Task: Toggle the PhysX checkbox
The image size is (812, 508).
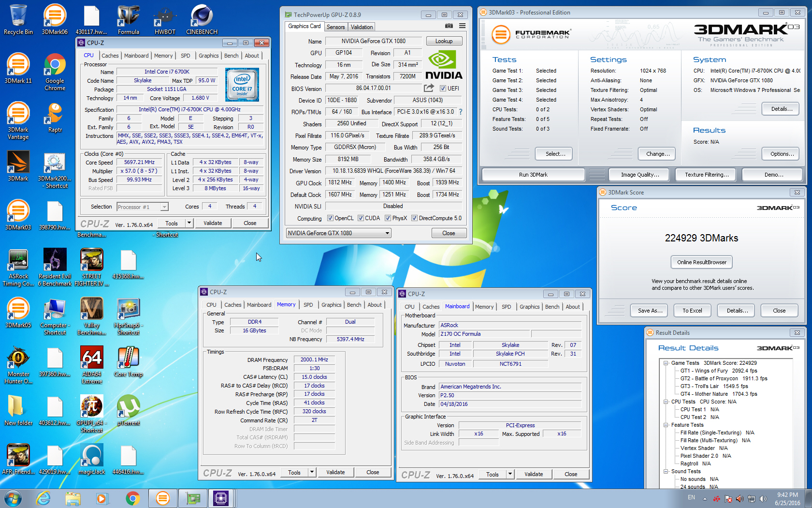Action: [388, 218]
